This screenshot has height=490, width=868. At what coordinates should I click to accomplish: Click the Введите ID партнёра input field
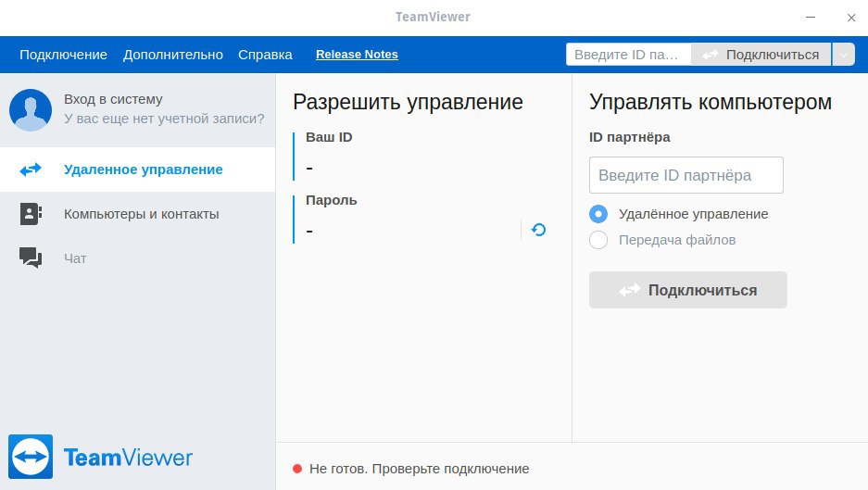click(x=686, y=175)
